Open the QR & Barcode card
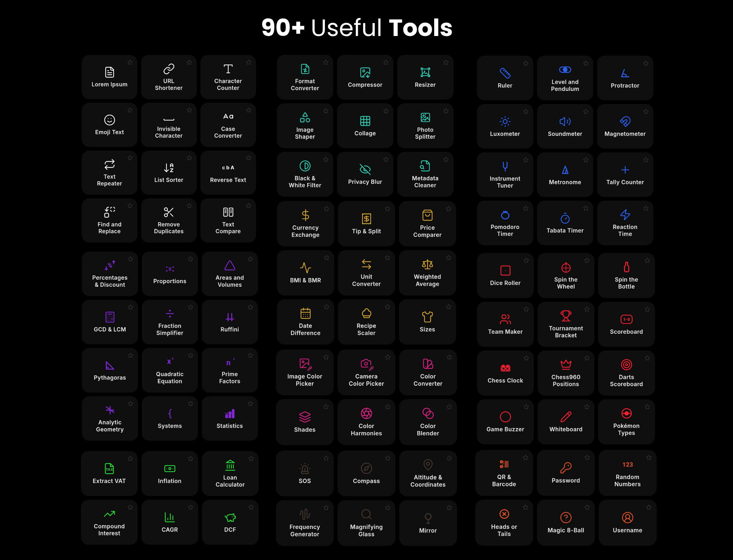The width and height of the screenshot is (733, 560). pos(504,473)
